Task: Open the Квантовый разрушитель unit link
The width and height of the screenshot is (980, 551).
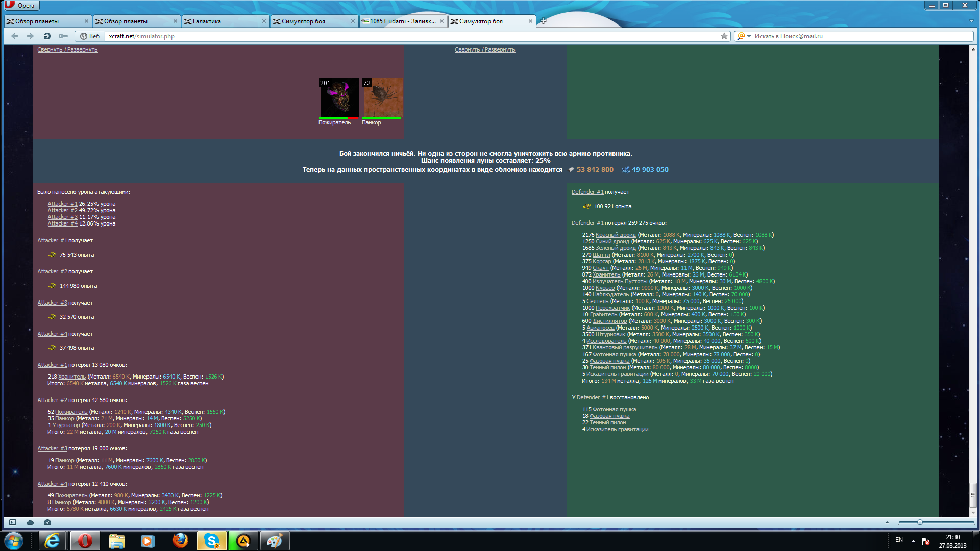Action: click(x=625, y=347)
